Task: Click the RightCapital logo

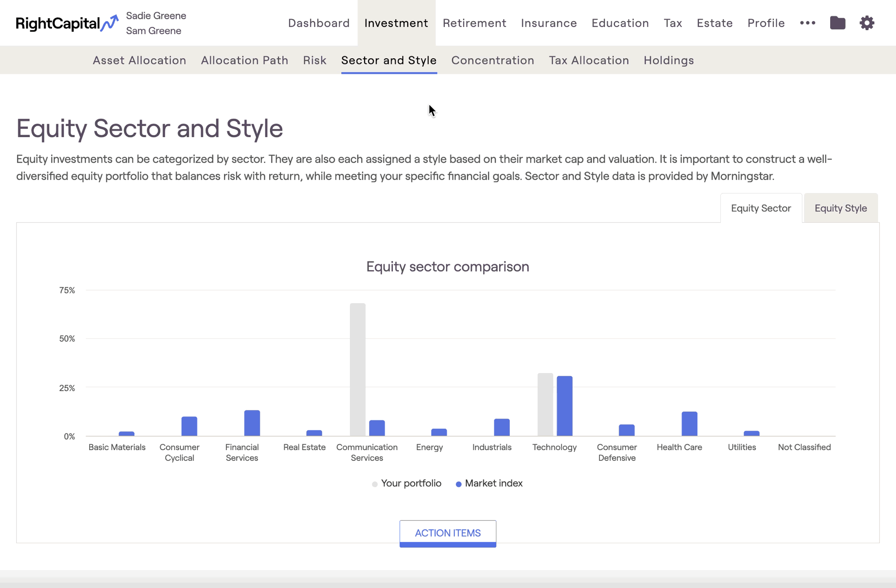Action: [x=67, y=23]
